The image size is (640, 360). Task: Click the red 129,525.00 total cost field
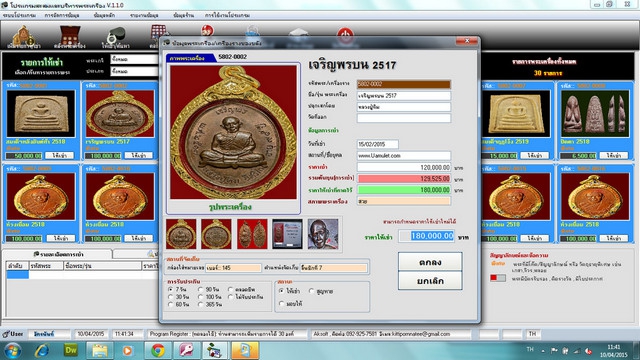tap(404, 179)
